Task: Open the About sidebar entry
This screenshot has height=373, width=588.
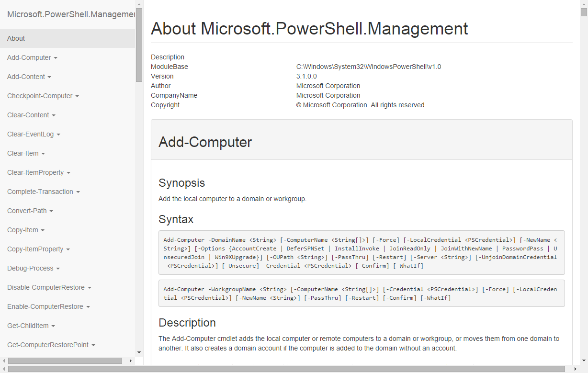Action: 68,38
